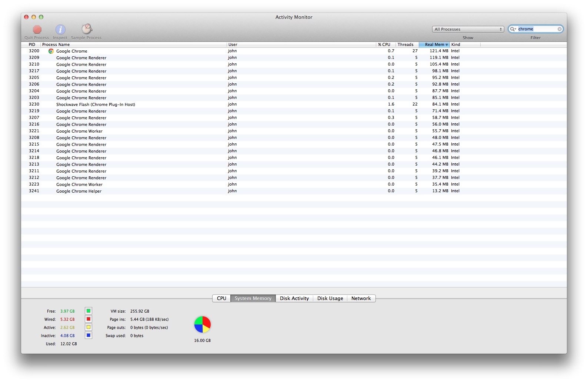Select Google Chrome Renderer PID 3207
The width and height of the screenshot is (588, 383).
[294, 118]
